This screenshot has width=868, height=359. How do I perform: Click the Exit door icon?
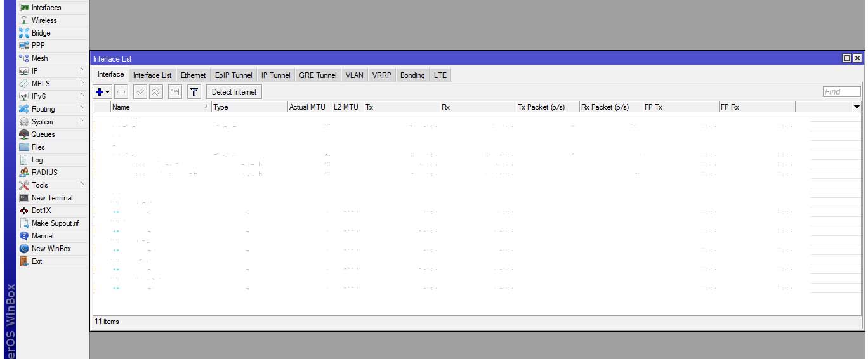[24, 261]
